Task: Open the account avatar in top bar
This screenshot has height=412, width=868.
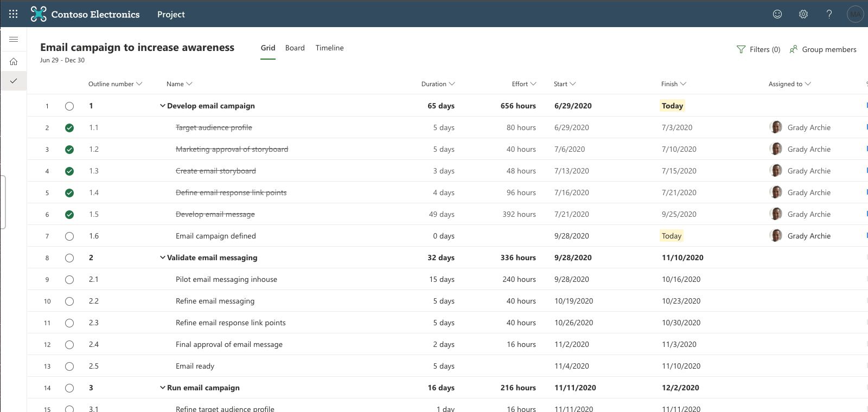Action: point(856,14)
